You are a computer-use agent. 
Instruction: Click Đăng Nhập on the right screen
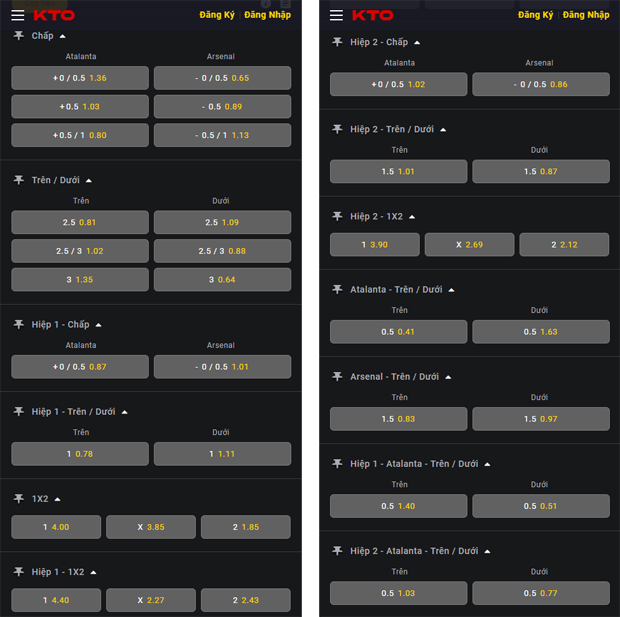coord(585,15)
